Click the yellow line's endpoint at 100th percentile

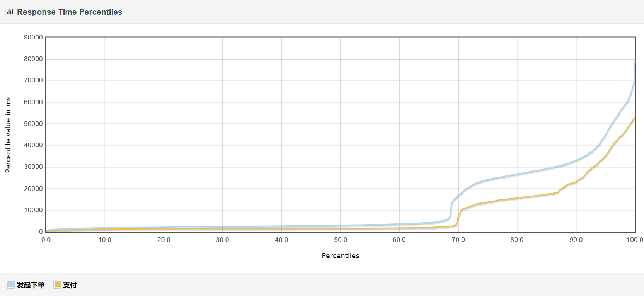[635, 117]
